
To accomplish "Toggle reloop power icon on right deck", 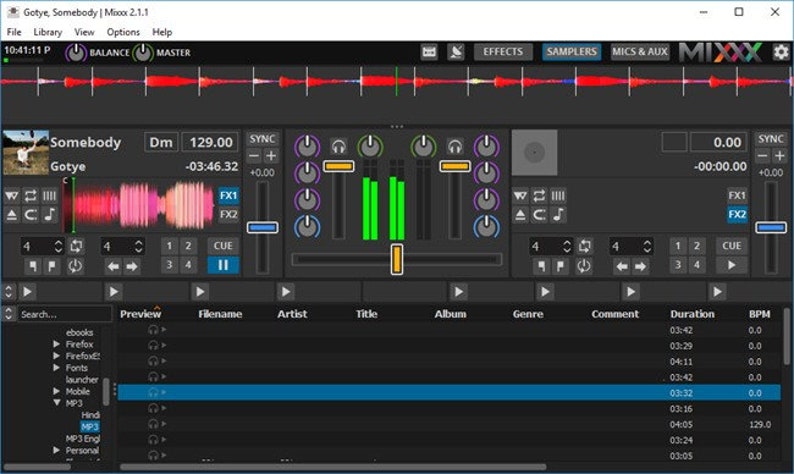I will [584, 266].
